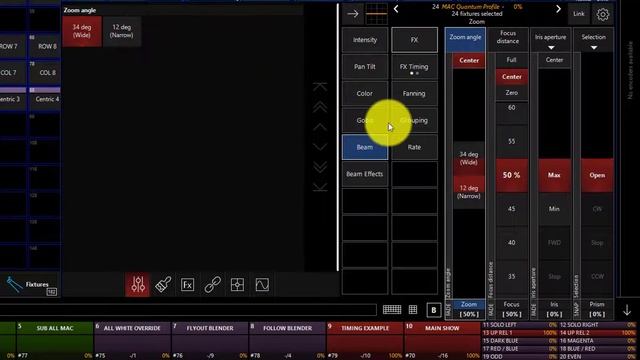Select the Beam Effects attribute tab
The width and height of the screenshot is (640, 360).
pyautogui.click(x=365, y=174)
